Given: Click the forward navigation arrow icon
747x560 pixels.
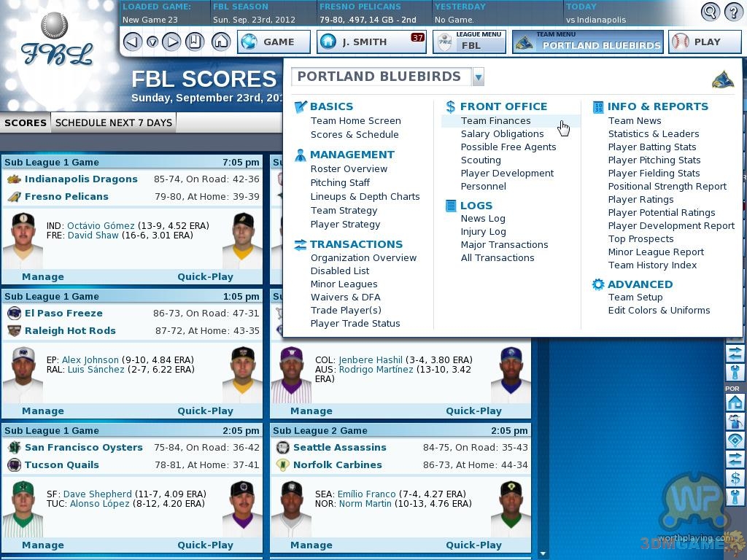Looking at the screenshot, I should [171, 42].
